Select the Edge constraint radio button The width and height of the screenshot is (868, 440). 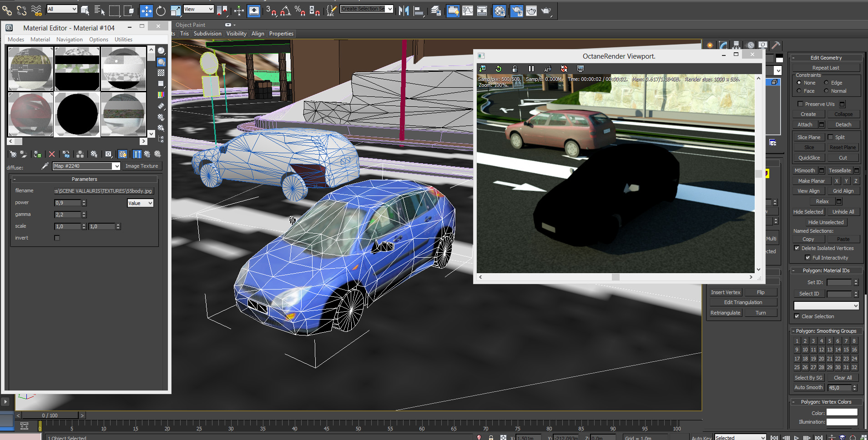(826, 83)
